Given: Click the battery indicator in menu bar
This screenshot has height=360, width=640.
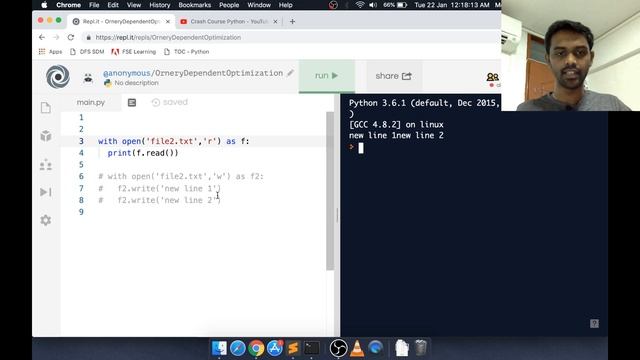Looking at the screenshot, I should pyautogui.click(x=396, y=5).
